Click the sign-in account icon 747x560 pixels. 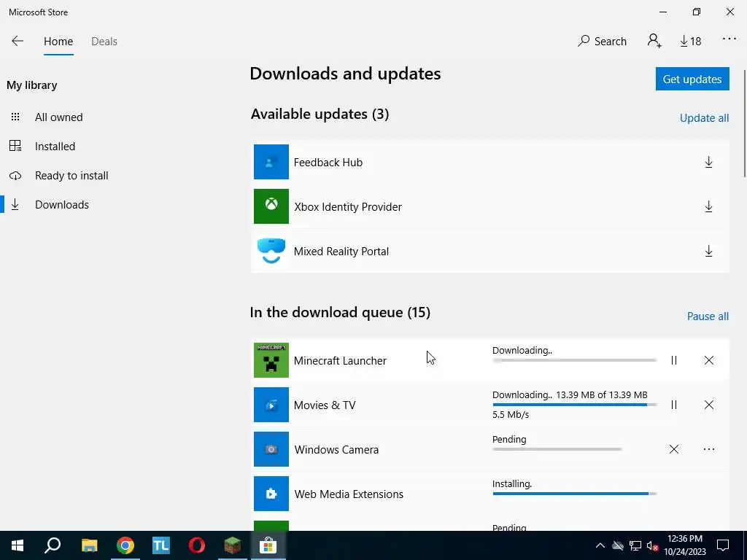pyautogui.click(x=654, y=41)
